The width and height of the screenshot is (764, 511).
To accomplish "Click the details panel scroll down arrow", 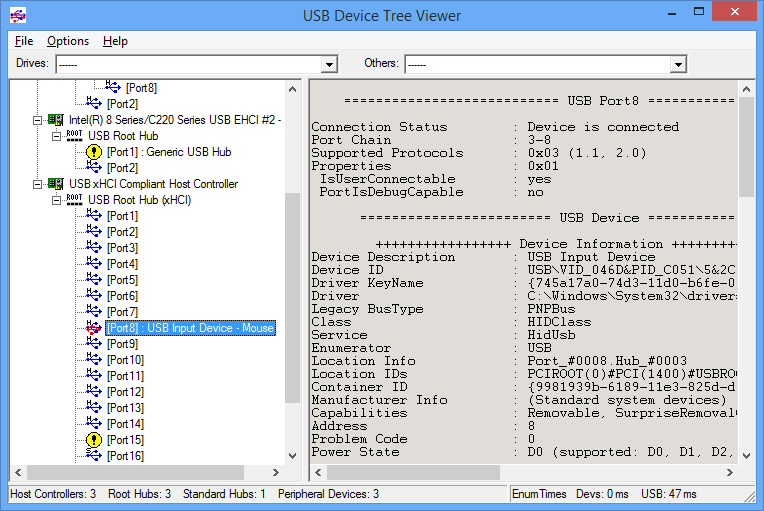I will 746,456.
